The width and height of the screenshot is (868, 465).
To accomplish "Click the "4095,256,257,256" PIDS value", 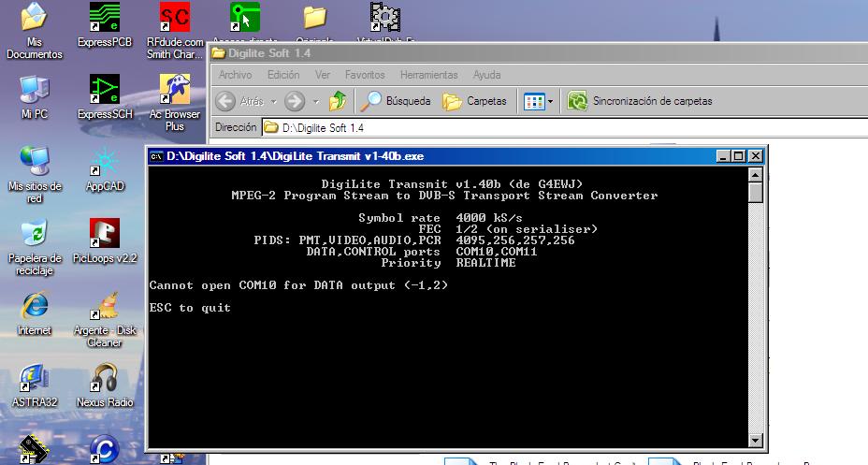I will pyautogui.click(x=515, y=240).
